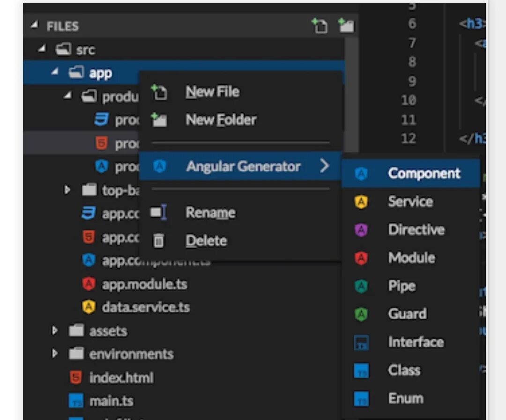Open main.ts in file tree
This screenshot has width=506, height=420.
coord(112,401)
